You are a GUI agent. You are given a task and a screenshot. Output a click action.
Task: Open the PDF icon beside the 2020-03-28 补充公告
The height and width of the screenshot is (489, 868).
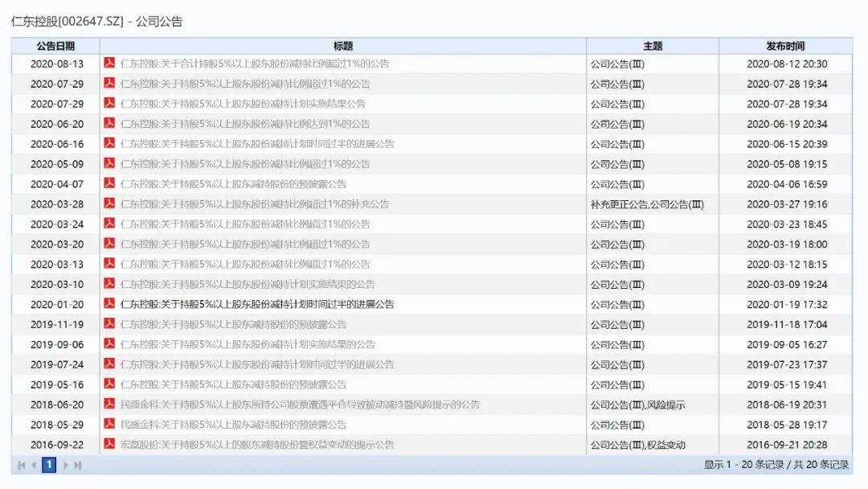[x=108, y=203]
